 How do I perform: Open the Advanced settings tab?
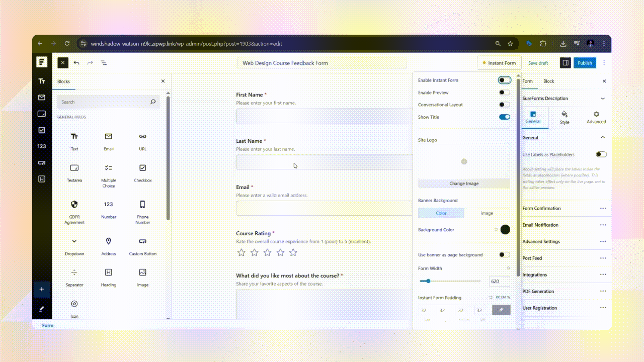[x=596, y=118]
